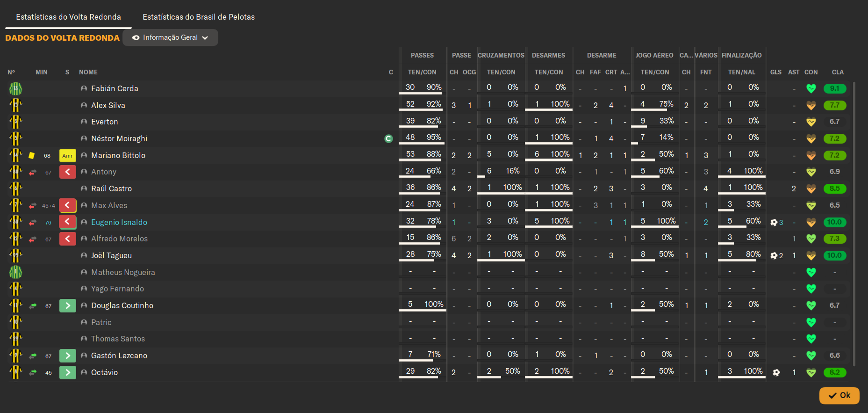Sort by FINALIZAÇÃO TEN/NAL column header
Viewport: 868px width, 413px height.
pyautogui.click(x=742, y=72)
